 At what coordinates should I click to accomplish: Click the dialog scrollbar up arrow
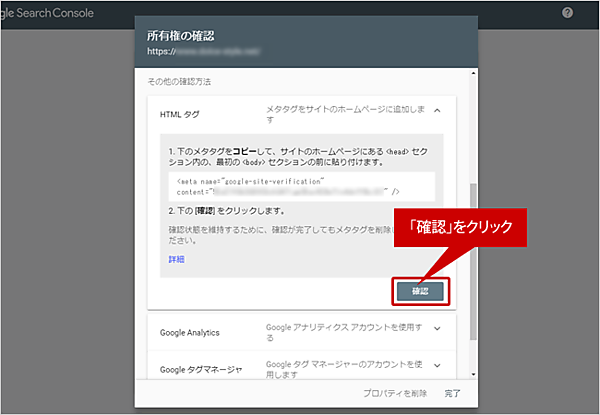click(x=473, y=73)
